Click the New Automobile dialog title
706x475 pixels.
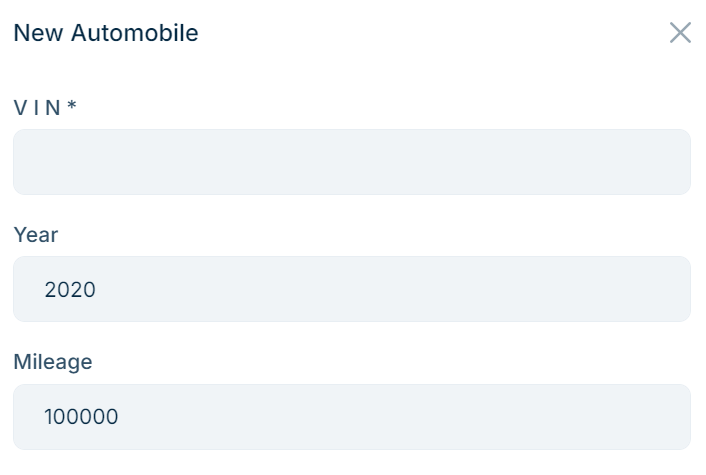pyautogui.click(x=105, y=33)
